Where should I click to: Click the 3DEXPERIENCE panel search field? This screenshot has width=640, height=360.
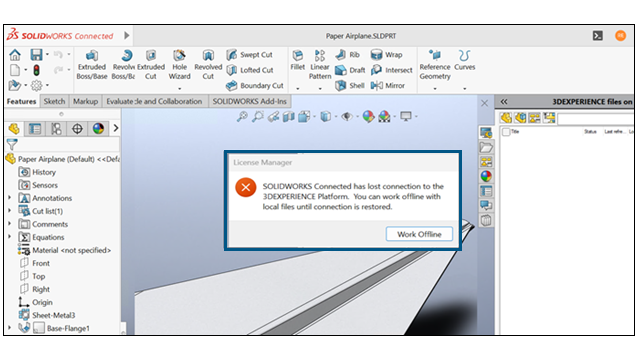pos(595,118)
